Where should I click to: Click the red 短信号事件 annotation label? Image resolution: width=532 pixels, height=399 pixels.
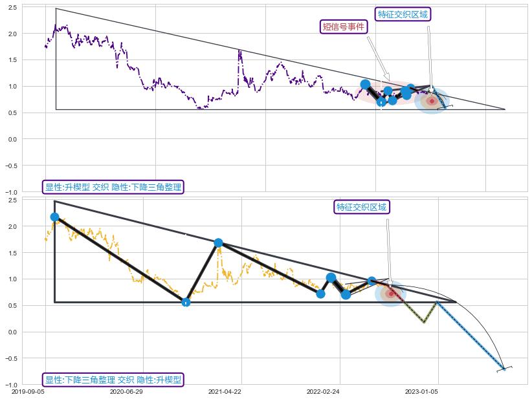pyautogui.click(x=344, y=27)
